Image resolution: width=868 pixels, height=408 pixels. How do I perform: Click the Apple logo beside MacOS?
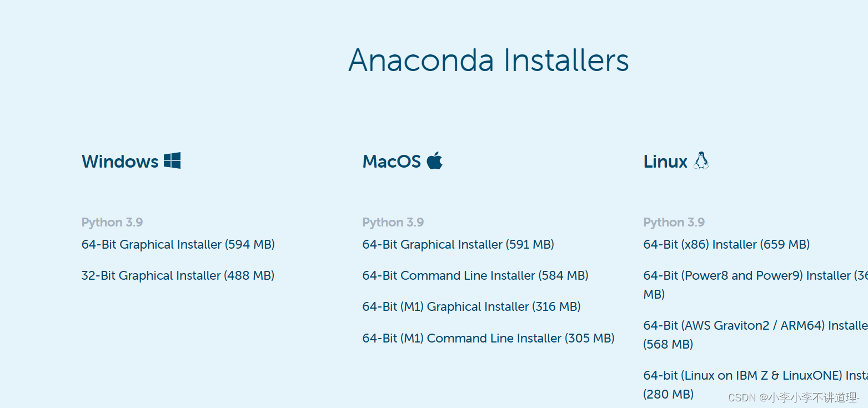pyautogui.click(x=434, y=161)
